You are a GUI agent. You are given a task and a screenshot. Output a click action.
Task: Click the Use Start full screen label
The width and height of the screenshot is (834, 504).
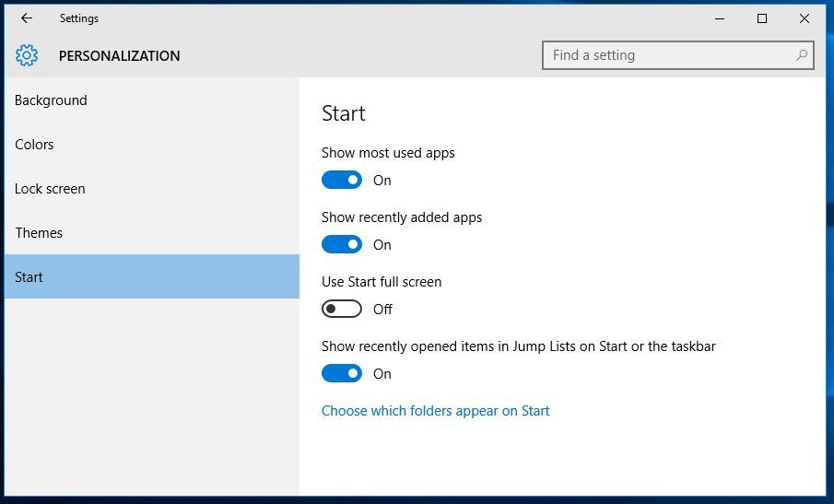(382, 282)
